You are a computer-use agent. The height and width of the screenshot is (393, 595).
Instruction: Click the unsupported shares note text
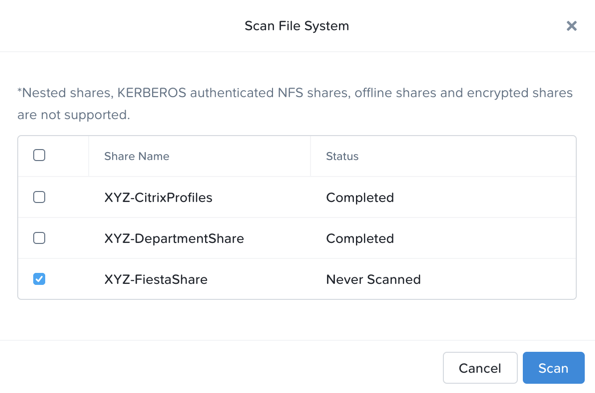click(295, 104)
